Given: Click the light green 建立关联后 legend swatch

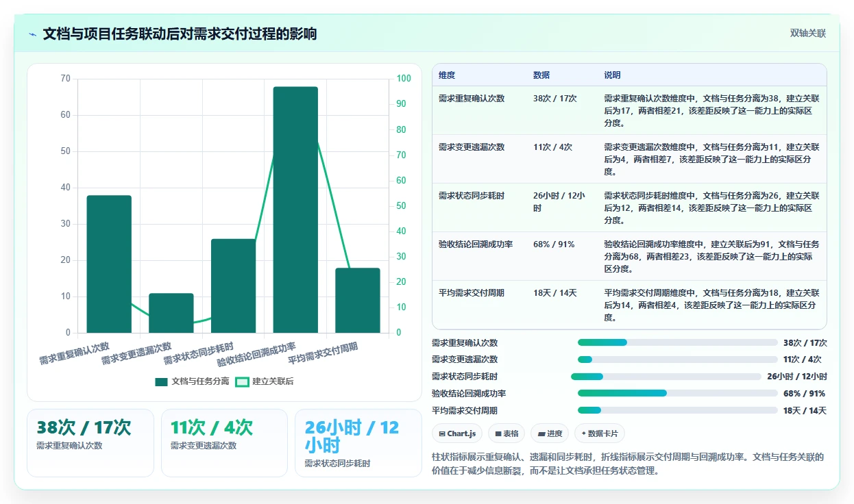Looking at the screenshot, I should click(242, 382).
